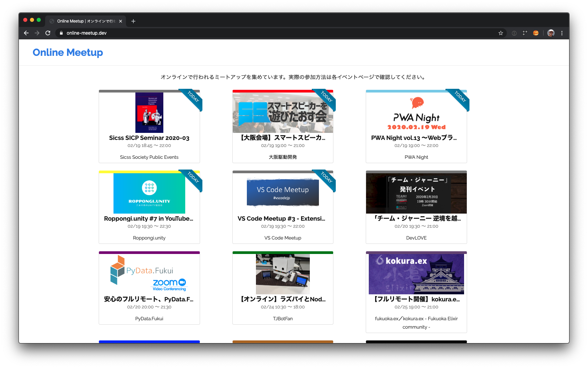The image size is (588, 368).
Task: Click the オンラインで行われるミートアップ description text
Action: coord(293,77)
